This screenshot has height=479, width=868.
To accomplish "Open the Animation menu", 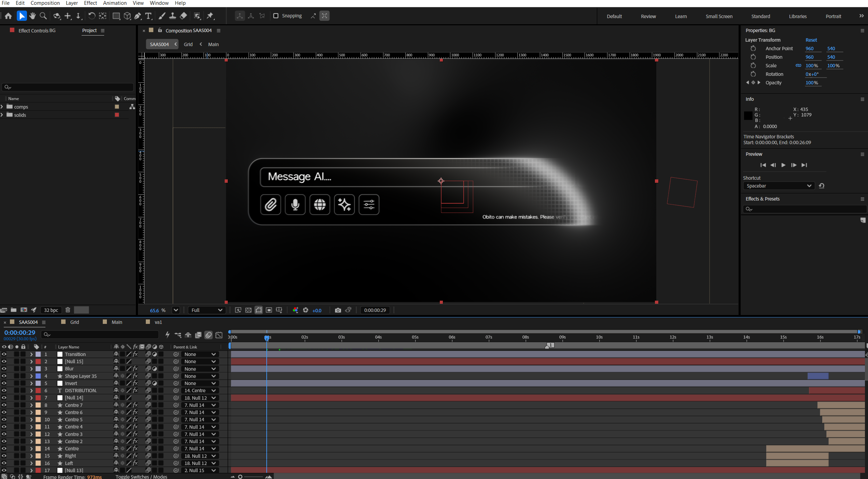I will [115, 3].
